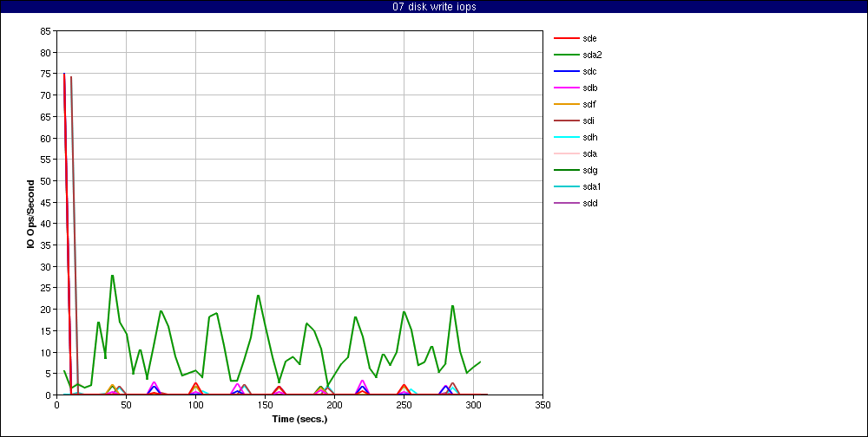The image size is (868, 437).
Task: Click the brown sdi legend line swatch
Action: click(566, 121)
